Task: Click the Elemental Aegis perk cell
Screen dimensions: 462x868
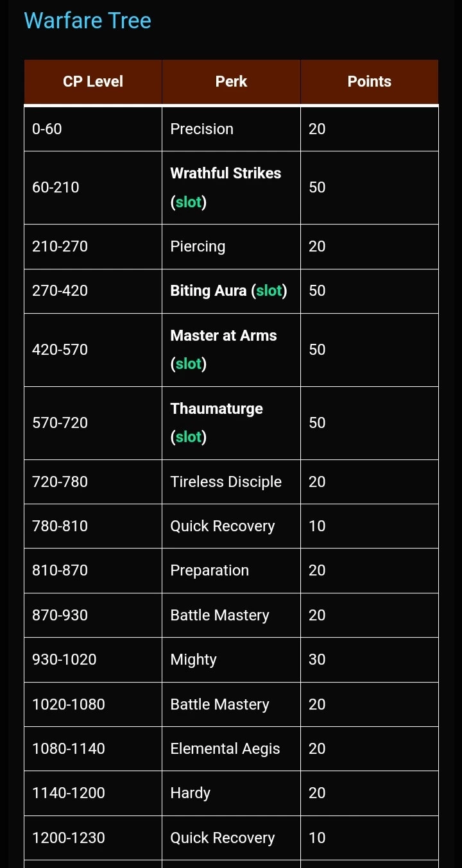Action: coord(225,749)
